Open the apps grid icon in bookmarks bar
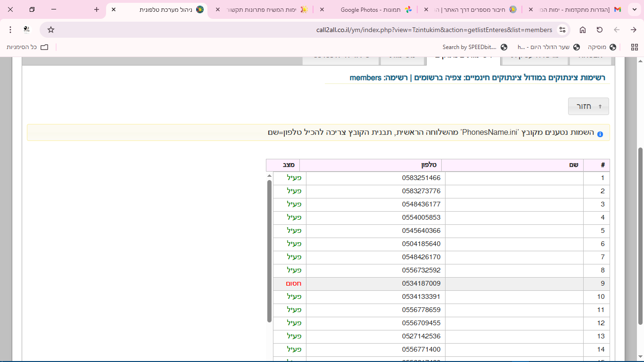644x362 pixels. click(x=634, y=47)
